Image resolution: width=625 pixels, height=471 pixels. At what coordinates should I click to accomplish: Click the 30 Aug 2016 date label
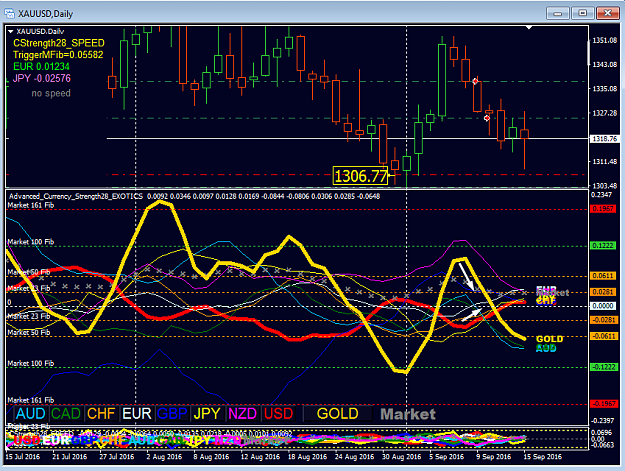(x=402, y=457)
